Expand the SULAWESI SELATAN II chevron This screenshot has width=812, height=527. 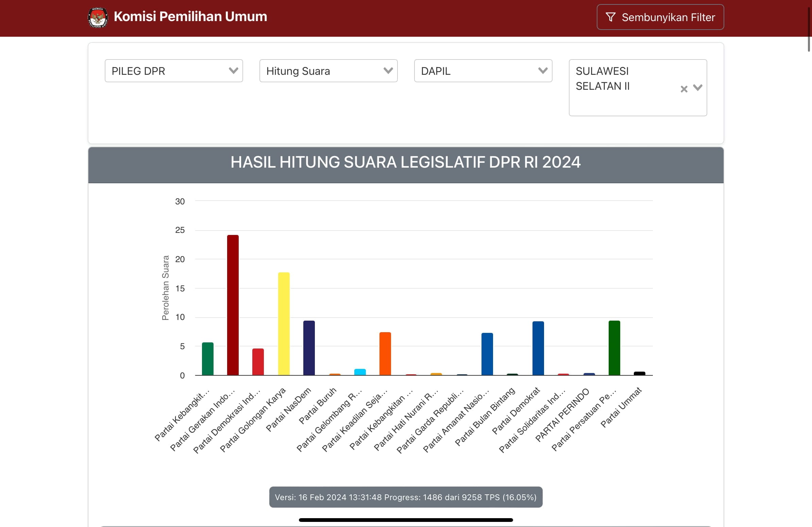point(698,88)
